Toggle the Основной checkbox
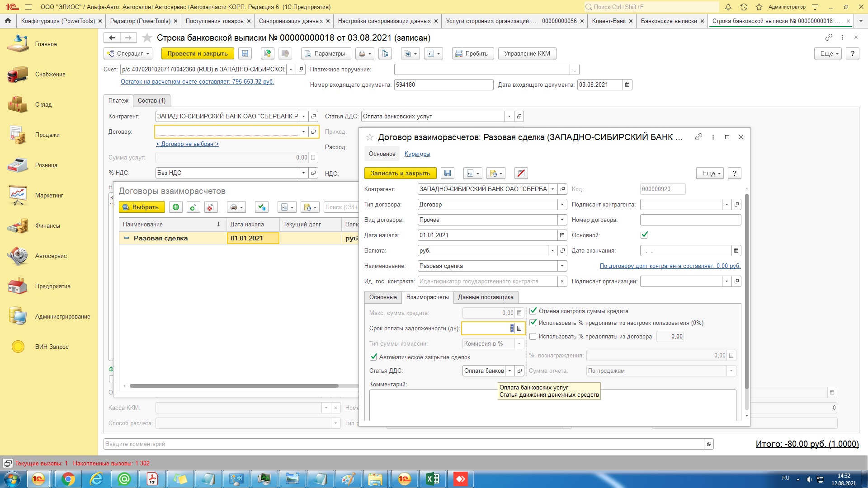This screenshot has width=868, height=488. click(644, 235)
